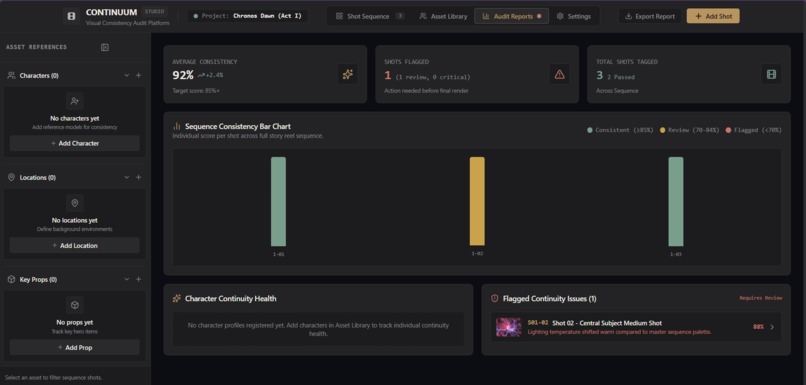Image resolution: width=806 pixels, height=385 pixels.
Task: Click the Shot 02 - Central Subject Medium Shot title
Action: click(607, 323)
